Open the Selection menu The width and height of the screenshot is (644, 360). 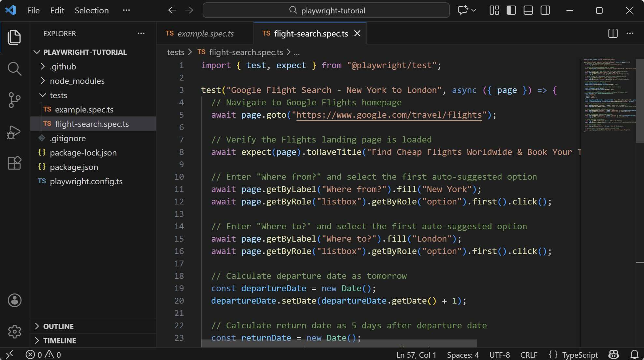click(92, 10)
